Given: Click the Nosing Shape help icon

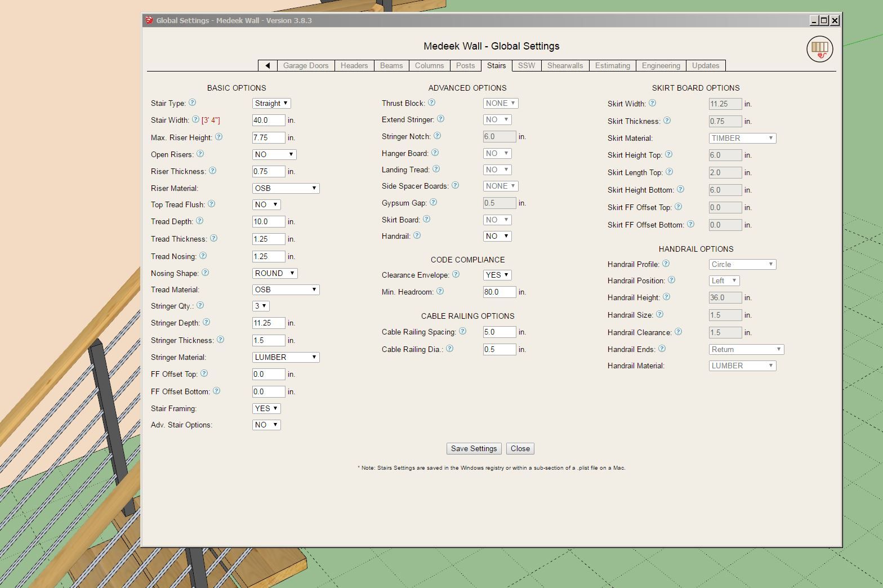Looking at the screenshot, I should (205, 273).
